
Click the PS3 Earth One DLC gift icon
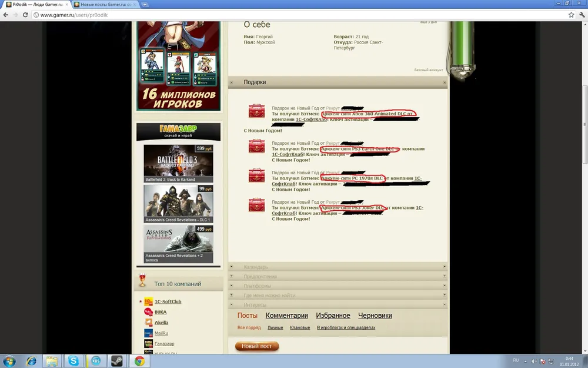[256, 145]
